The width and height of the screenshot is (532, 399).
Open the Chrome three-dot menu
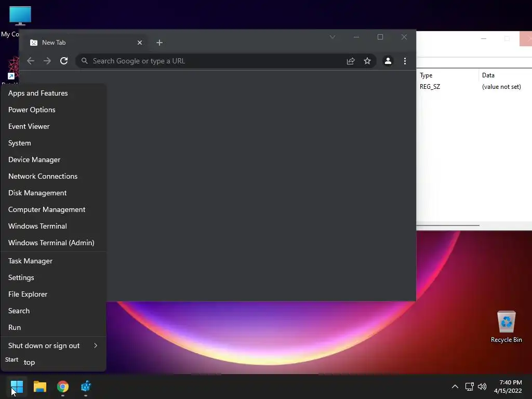[405, 61]
